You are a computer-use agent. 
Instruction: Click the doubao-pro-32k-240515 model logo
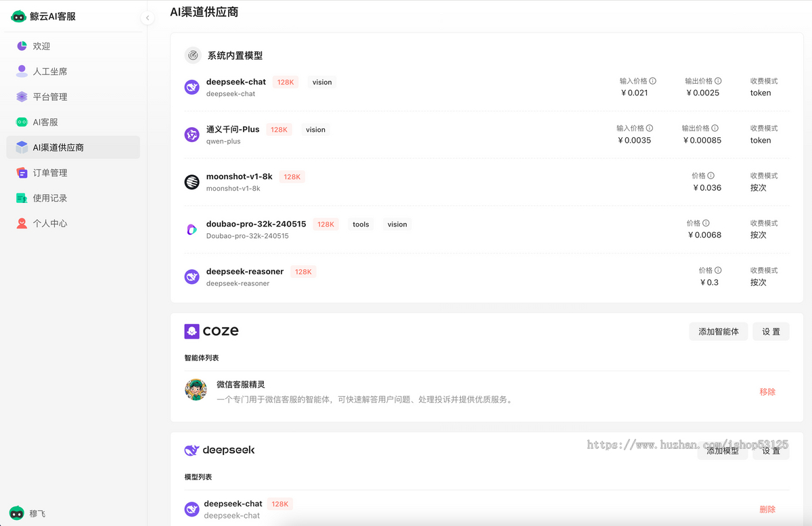(192, 229)
